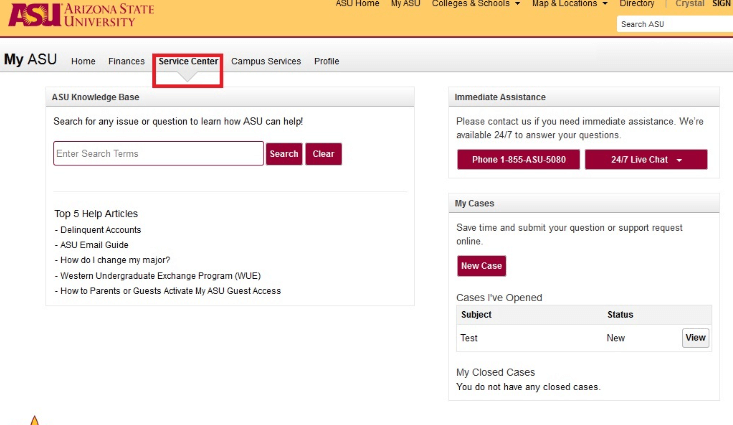The image size is (733, 425).
Task: Click the Crystal user name
Action: pos(690,4)
